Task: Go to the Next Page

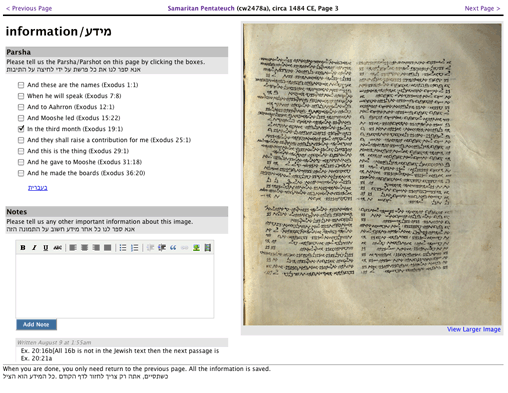Action: coord(482,8)
